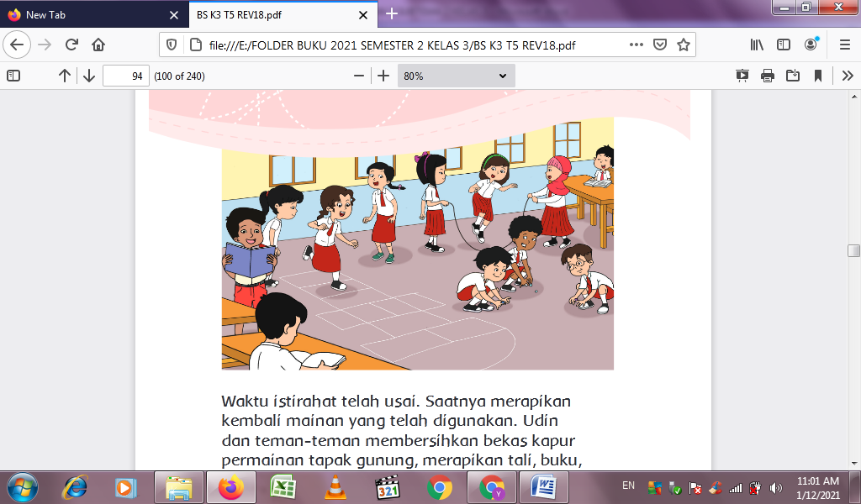Viewport: 861px width, 504px height.
Task: Open the Library history and bookmarks
Action: 757,45
